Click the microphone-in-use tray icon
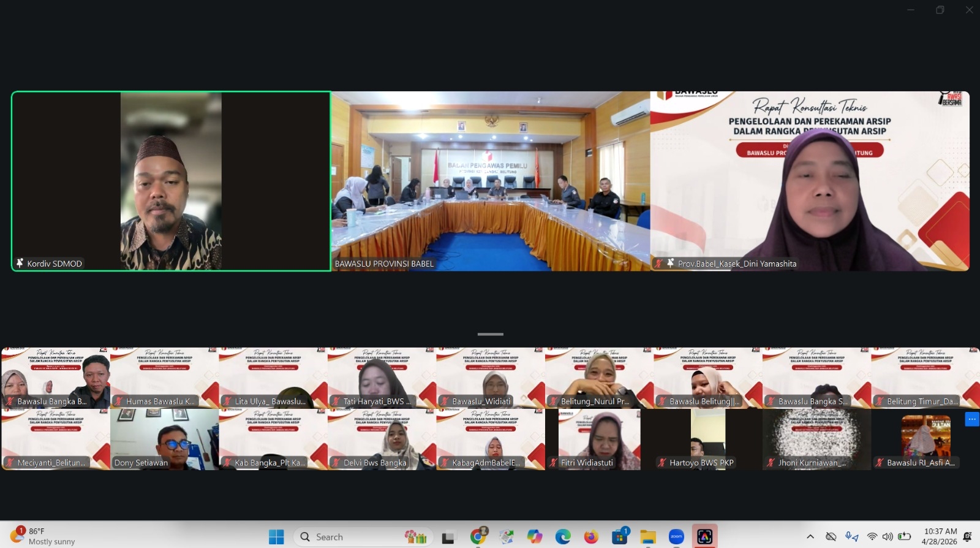Screen dimensions: 980x548 tap(851, 537)
